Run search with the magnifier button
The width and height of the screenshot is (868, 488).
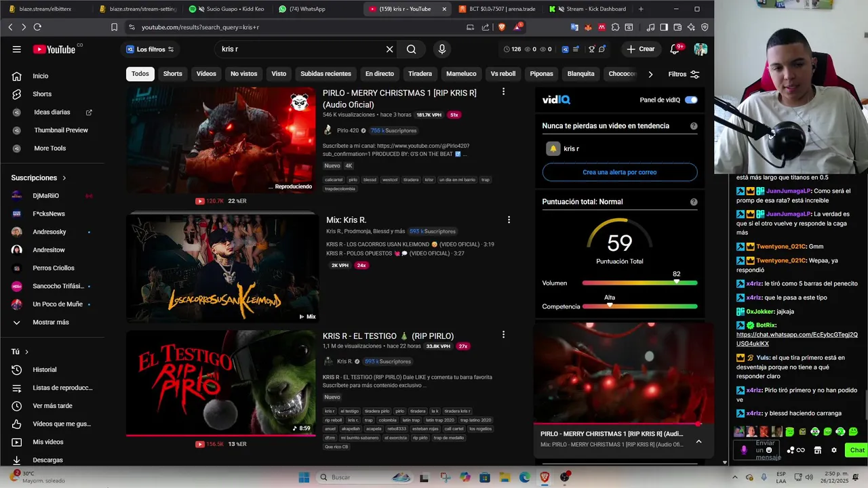[x=412, y=49]
